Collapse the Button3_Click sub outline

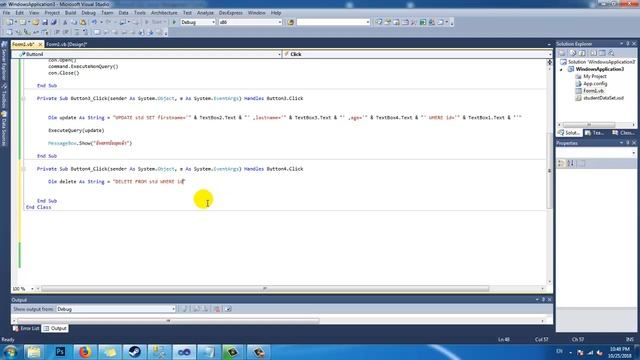tap(23, 98)
